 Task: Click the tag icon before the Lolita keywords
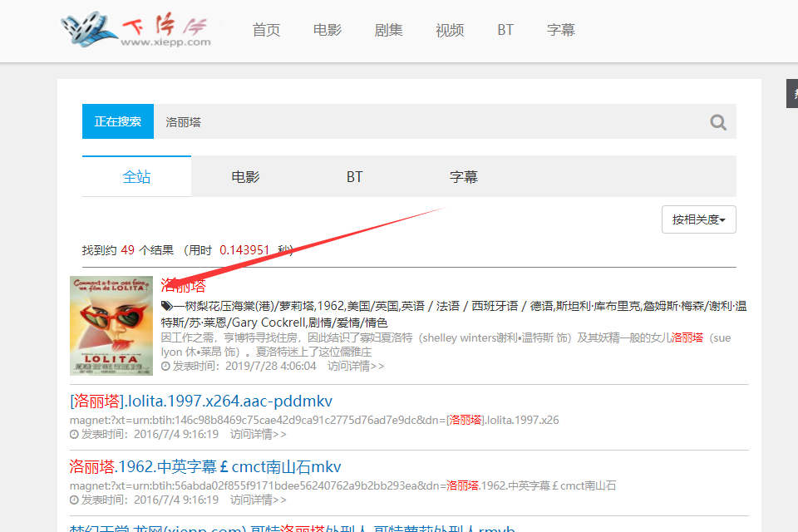pyautogui.click(x=166, y=305)
